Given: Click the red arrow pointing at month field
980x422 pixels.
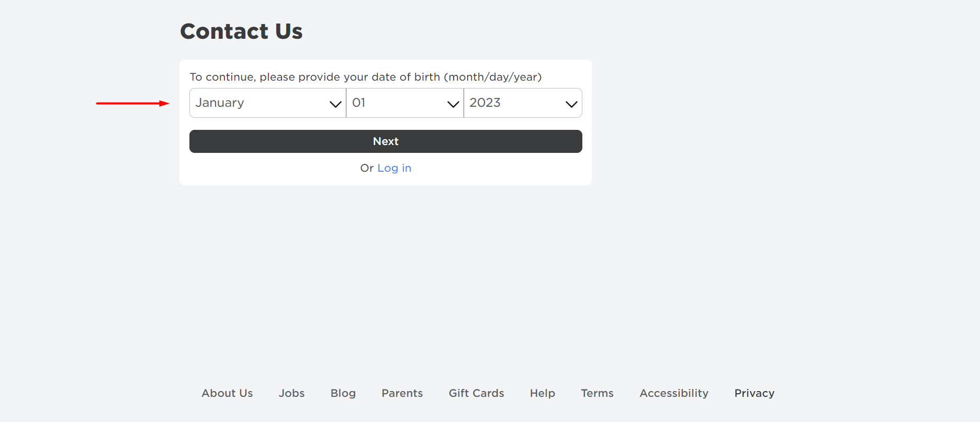Looking at the screenshot, I should point(133,104).
